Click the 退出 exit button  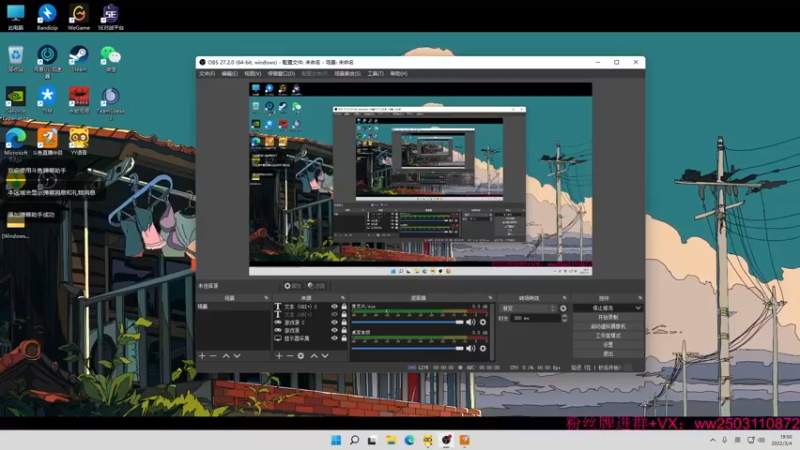[x=608, y=354]
